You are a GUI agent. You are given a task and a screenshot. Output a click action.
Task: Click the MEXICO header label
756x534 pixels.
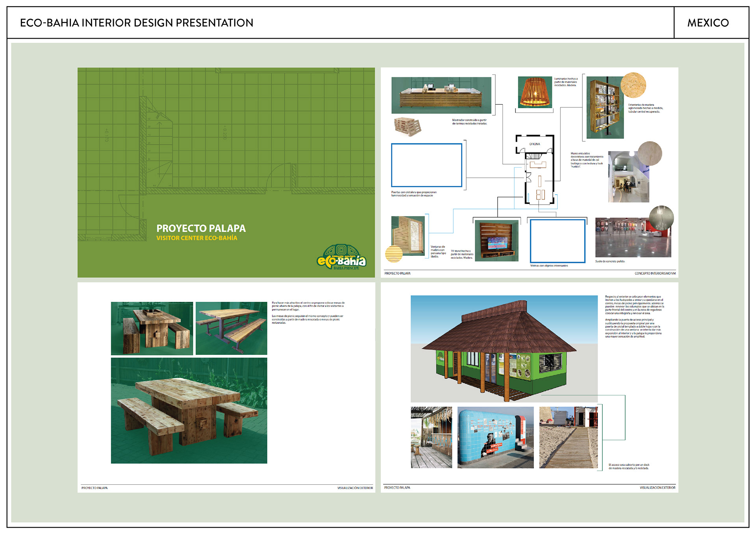tap(708, 23)
